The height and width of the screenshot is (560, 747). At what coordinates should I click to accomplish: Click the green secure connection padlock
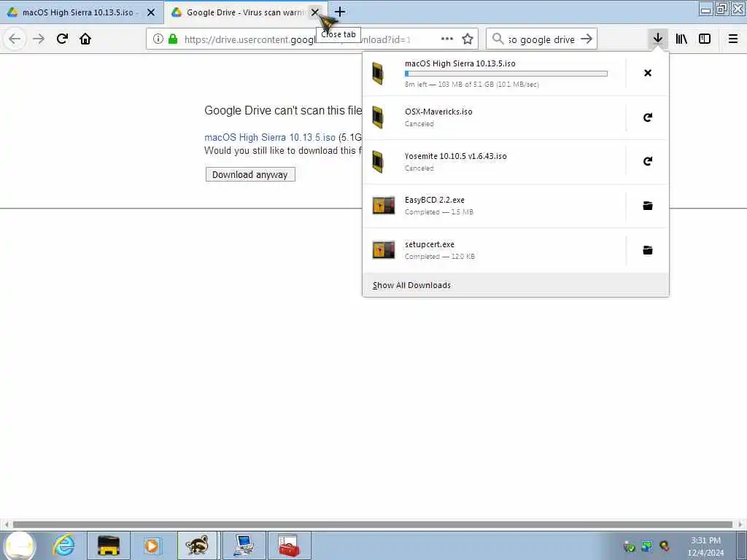pos(173,39)
